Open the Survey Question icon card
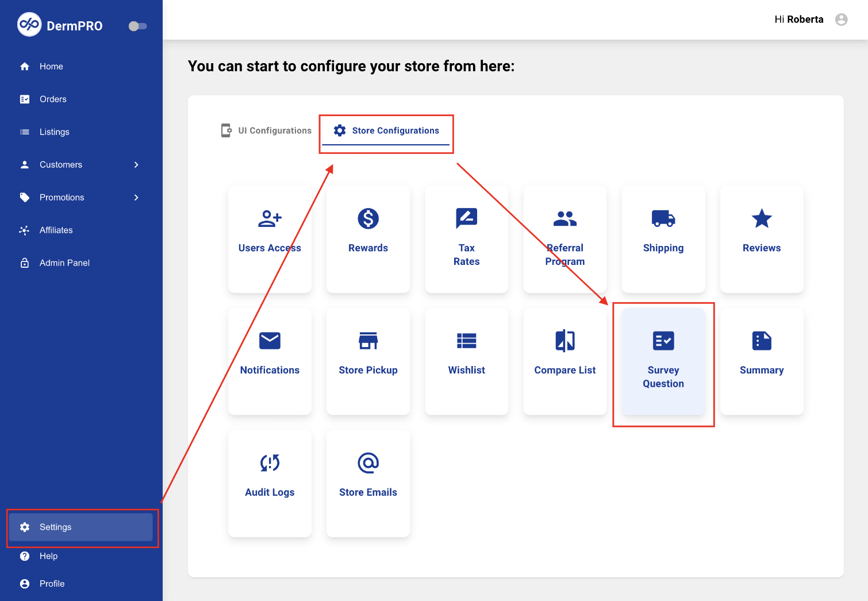 click(x=663, y=341)
